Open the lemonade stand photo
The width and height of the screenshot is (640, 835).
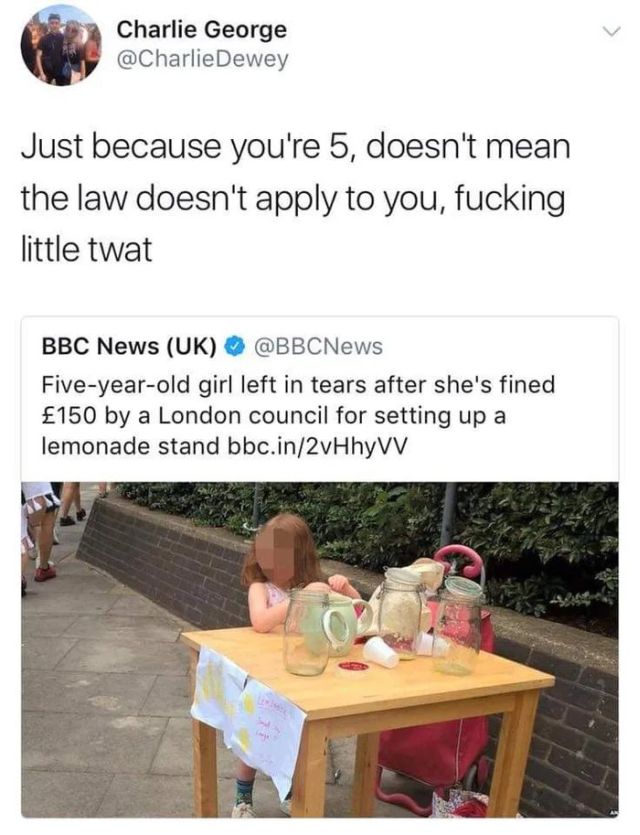click(320, 649)
